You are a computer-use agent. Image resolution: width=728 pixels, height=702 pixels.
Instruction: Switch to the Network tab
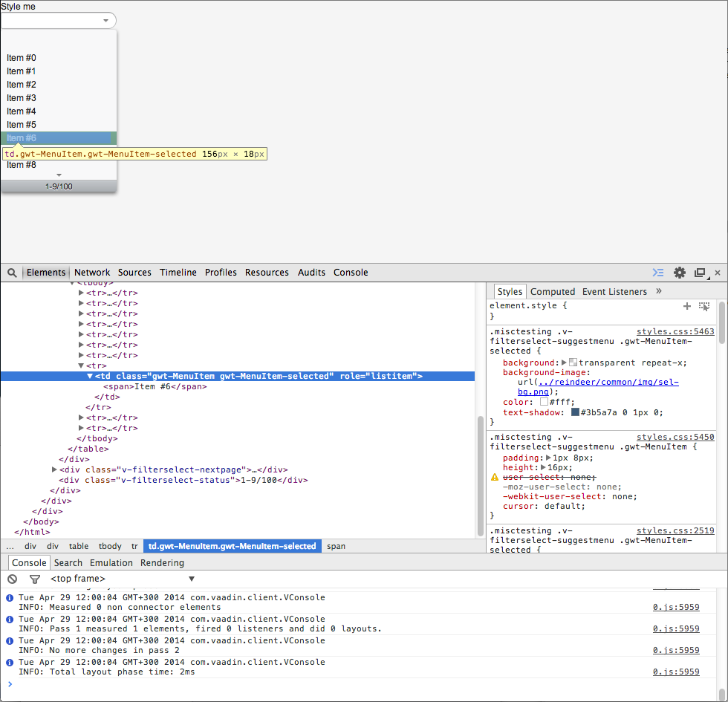(92, 273)
